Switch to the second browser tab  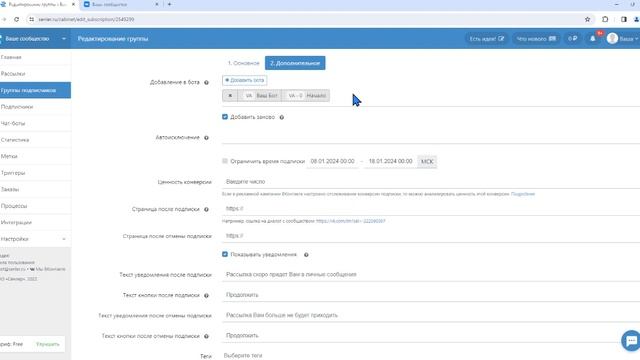click(x=120, y=4)
